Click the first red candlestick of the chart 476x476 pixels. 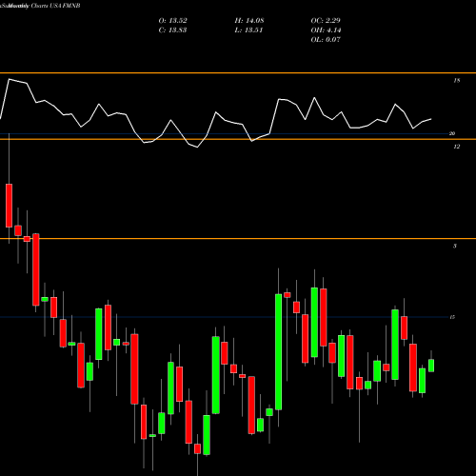(9, 206)
